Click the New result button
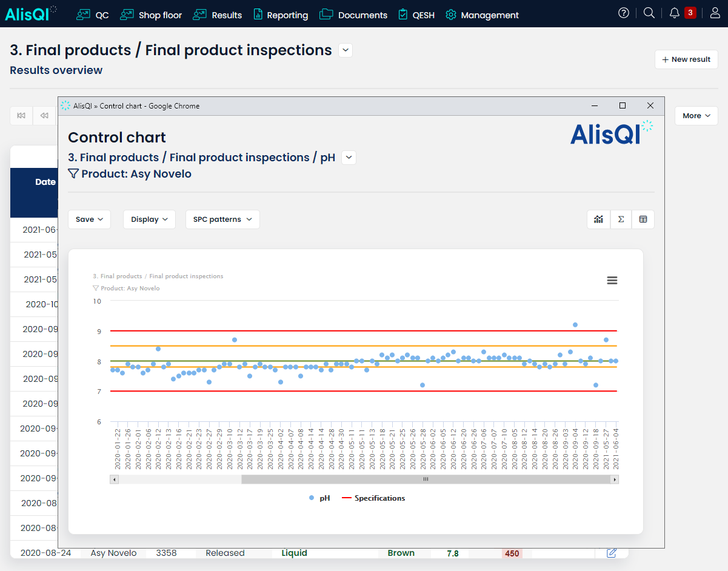Viewport: 728px width, 571px height. pos(686,59)
